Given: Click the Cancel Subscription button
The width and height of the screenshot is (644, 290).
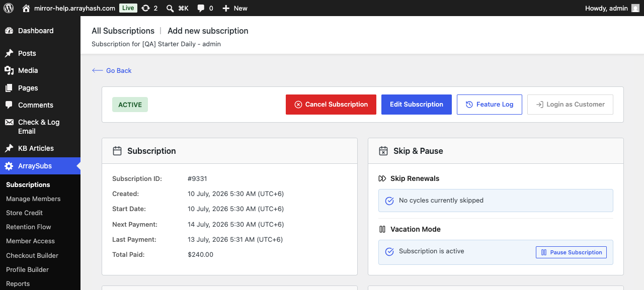Looking at the screenshot, I should 331,105.
